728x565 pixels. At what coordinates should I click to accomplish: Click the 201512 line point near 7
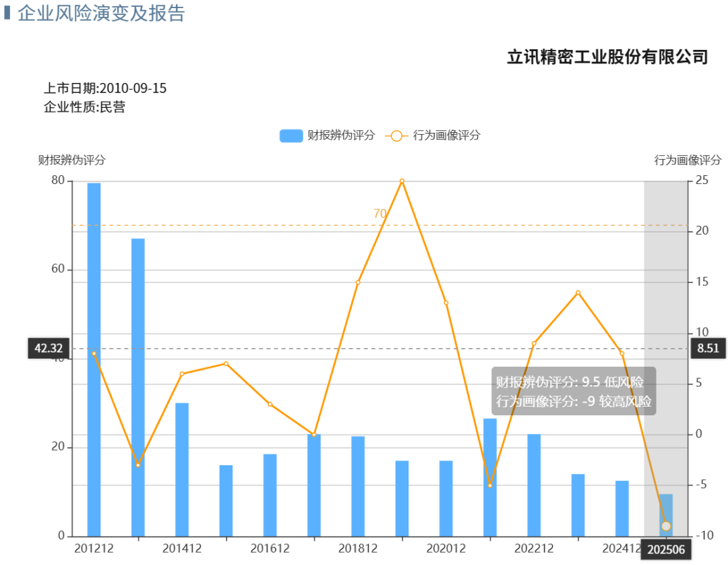(x=226, y=363)
